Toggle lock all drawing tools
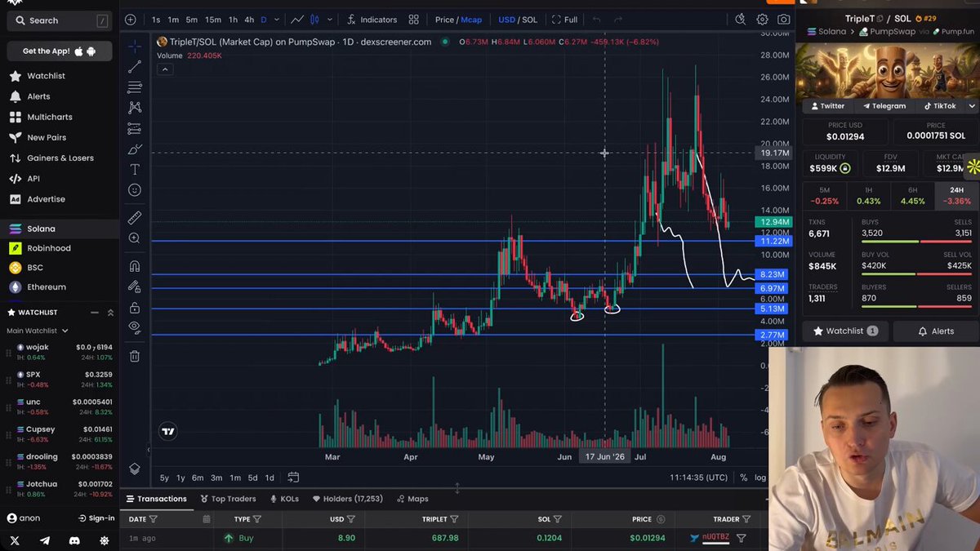The width and height of the screenshot is (980, 551). click(x=135, y=308)
